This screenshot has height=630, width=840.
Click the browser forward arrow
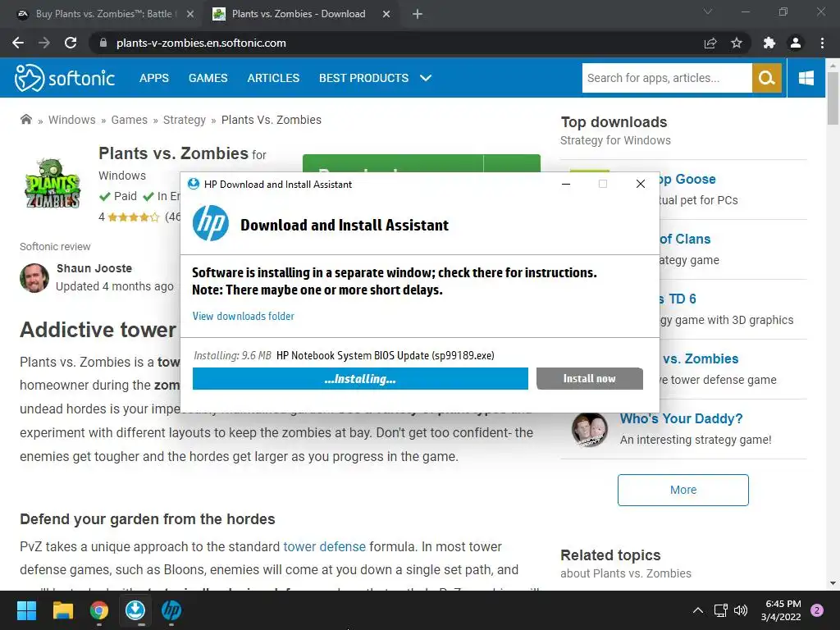click(x=44, y=43)
